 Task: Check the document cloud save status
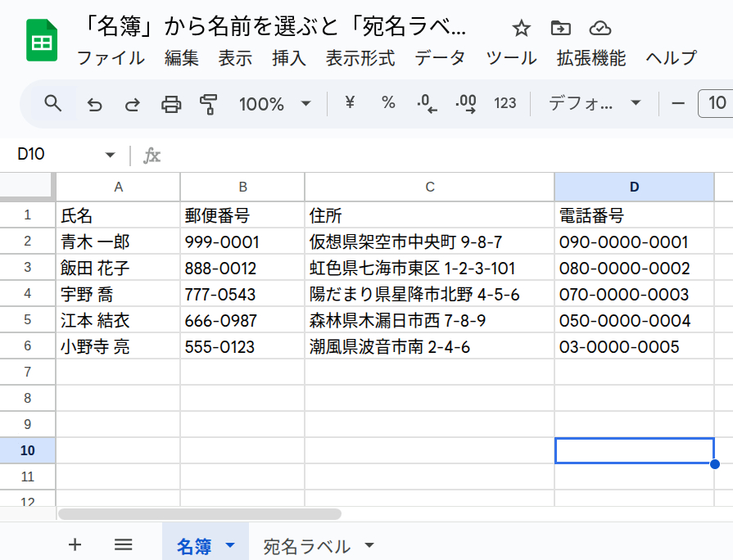pos(600,28)
